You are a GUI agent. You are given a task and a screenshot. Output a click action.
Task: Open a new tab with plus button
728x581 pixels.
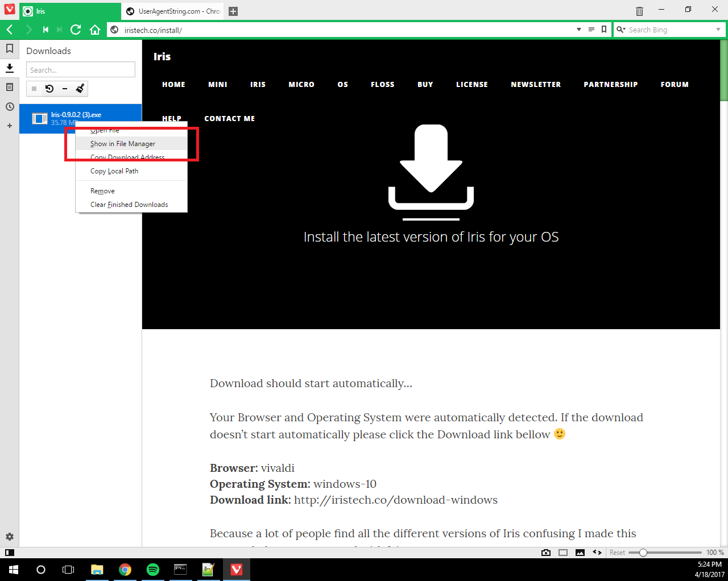[x=233, y=11]
